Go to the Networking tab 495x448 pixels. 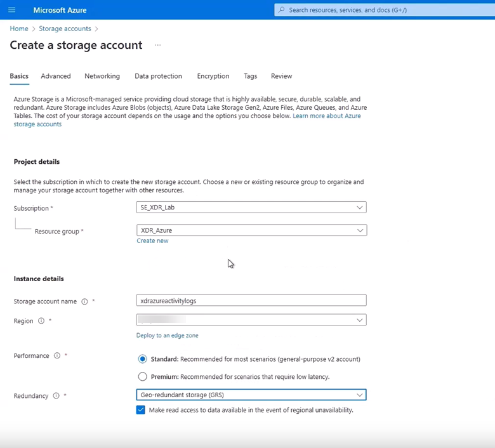[x=102, y=76]
